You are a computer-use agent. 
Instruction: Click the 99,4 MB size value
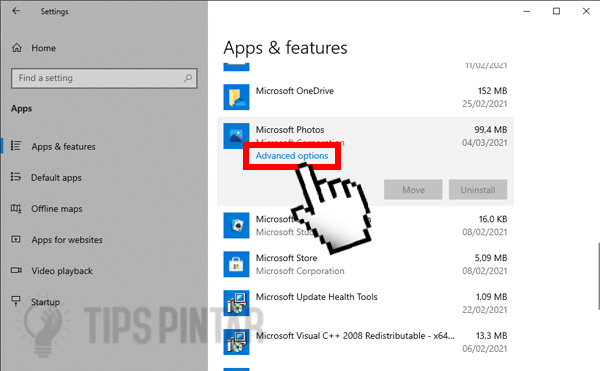point(491,130)
